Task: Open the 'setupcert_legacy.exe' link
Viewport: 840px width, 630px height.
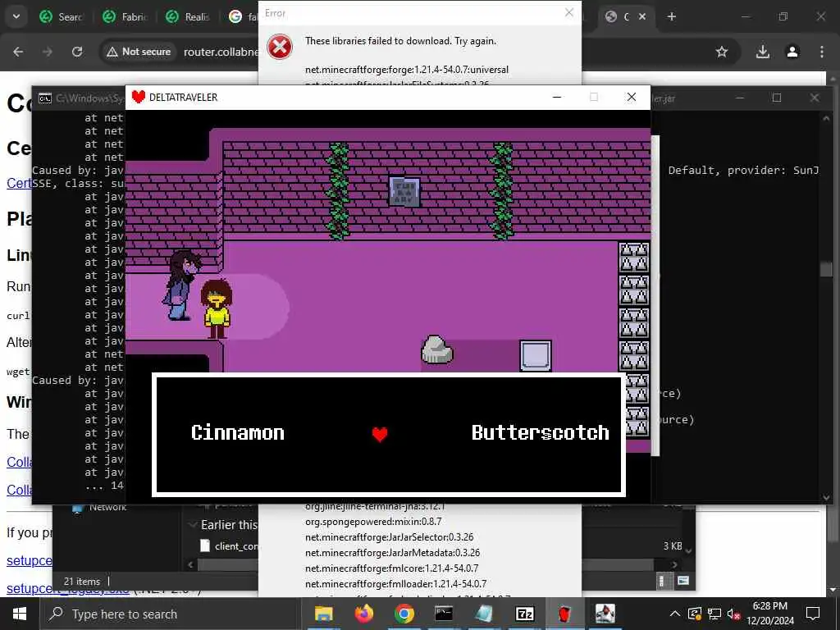Action: point(67,589)
